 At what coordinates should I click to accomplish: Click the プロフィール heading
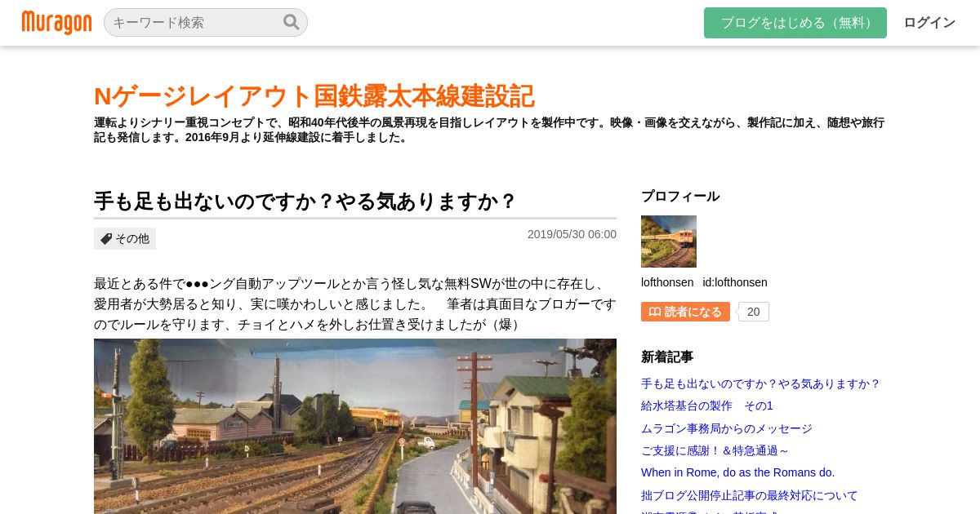(680, 196)
